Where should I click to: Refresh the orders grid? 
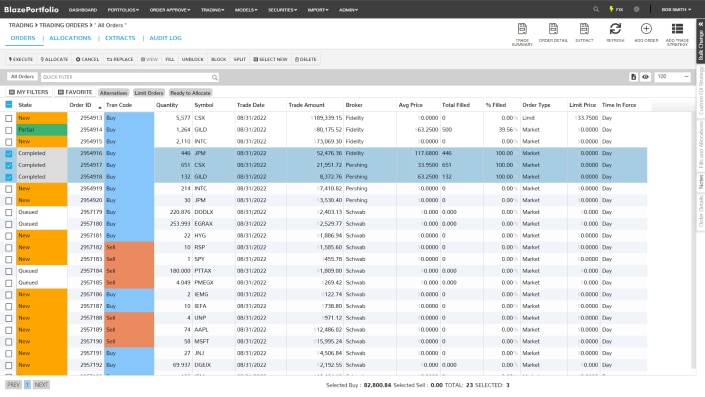pos(615,29)
